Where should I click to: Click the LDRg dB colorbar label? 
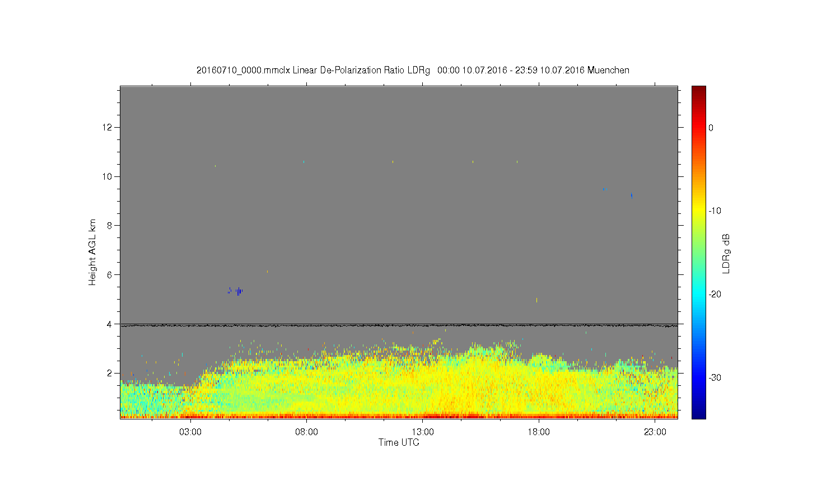(726, 253)
